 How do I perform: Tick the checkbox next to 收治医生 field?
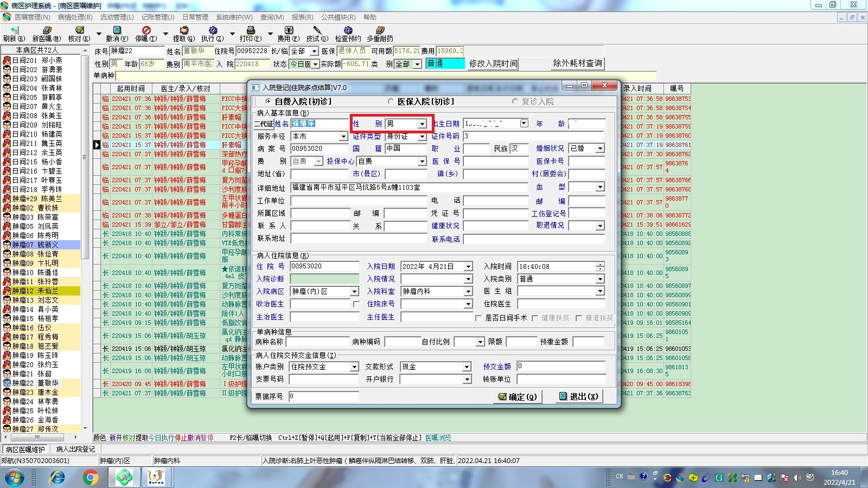tap(356, 304)
